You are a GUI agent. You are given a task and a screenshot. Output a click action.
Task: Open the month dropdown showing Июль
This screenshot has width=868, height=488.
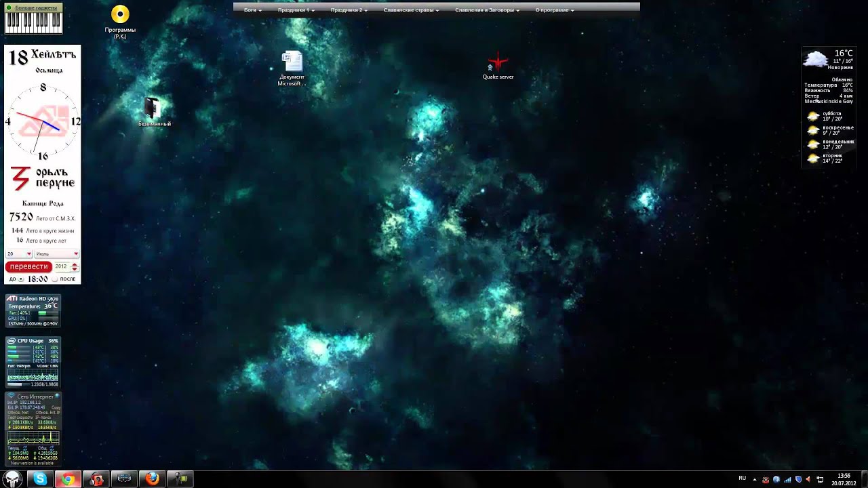pyautogui.click(x=57, y=254)
